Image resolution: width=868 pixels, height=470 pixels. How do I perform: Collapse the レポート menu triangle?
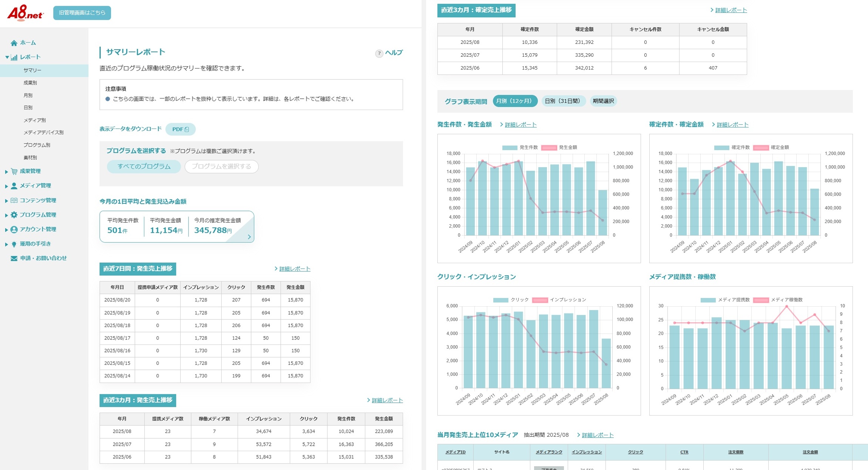click(x=7, y=57)
